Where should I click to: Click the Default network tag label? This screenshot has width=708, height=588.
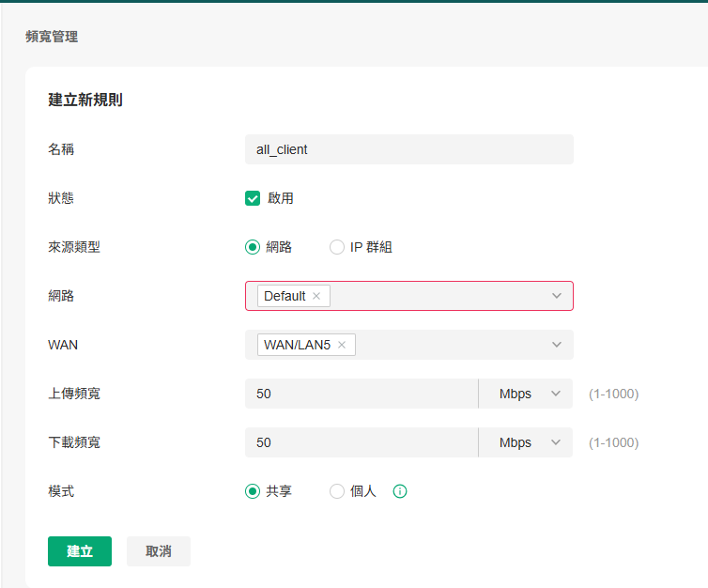(x=285, y=296)
